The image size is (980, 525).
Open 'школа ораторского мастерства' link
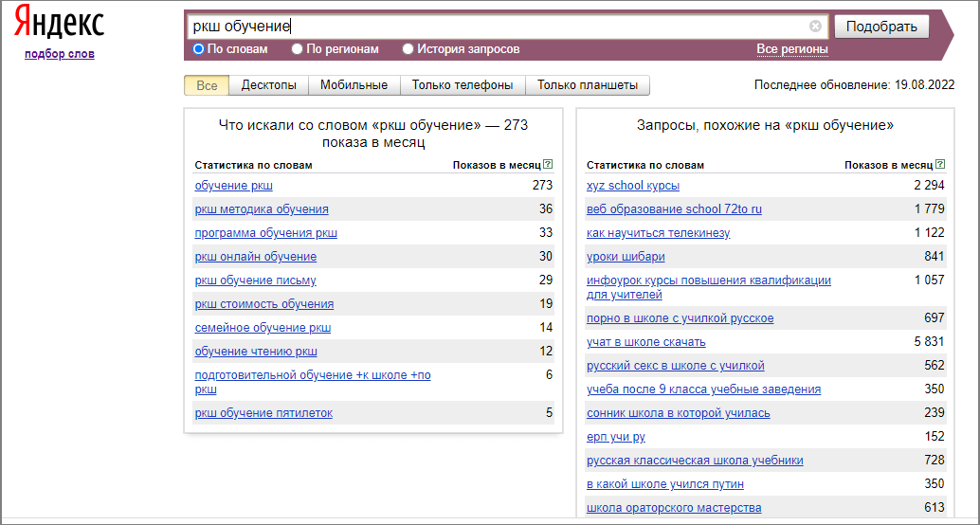click(x=674, y=508)
